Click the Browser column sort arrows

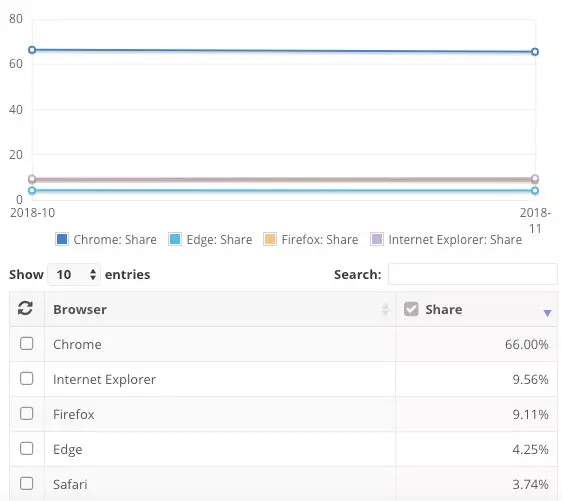pyautogui.click(x=385, y=310)
